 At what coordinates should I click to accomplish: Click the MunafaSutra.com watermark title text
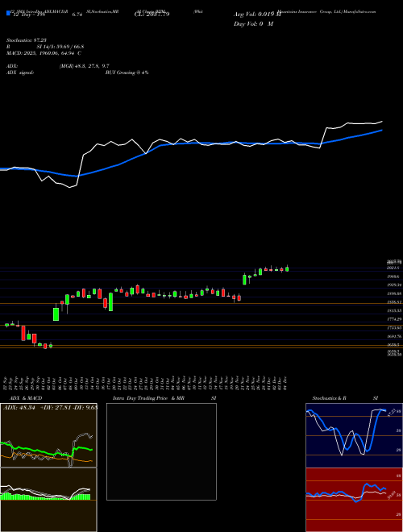click(x=359, y=11)
